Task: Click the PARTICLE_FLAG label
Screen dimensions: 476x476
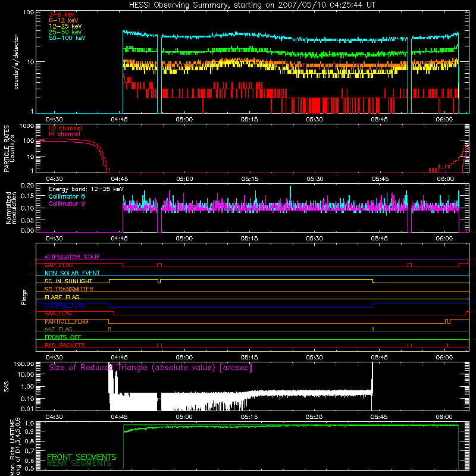Action: click(x=67, y=321)
